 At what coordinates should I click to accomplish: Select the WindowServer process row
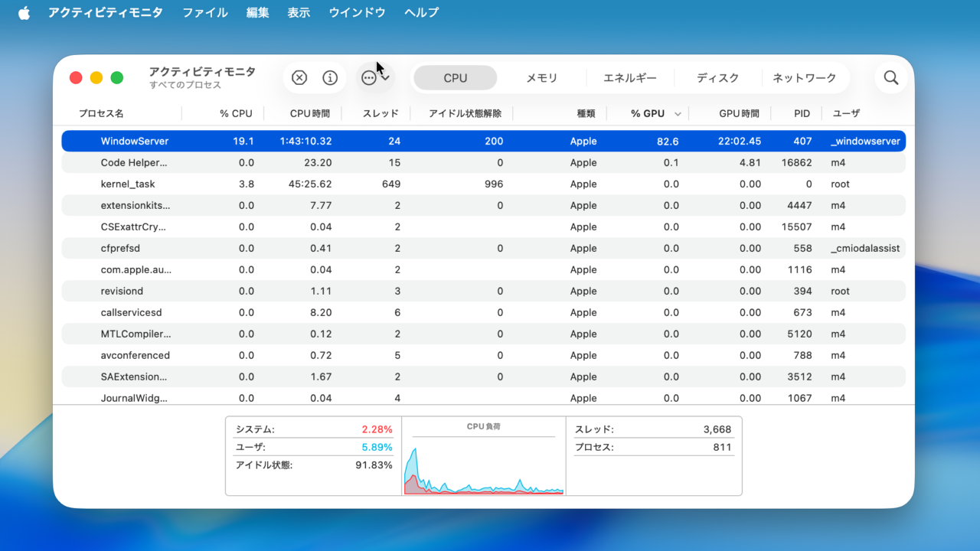[306, 141]
